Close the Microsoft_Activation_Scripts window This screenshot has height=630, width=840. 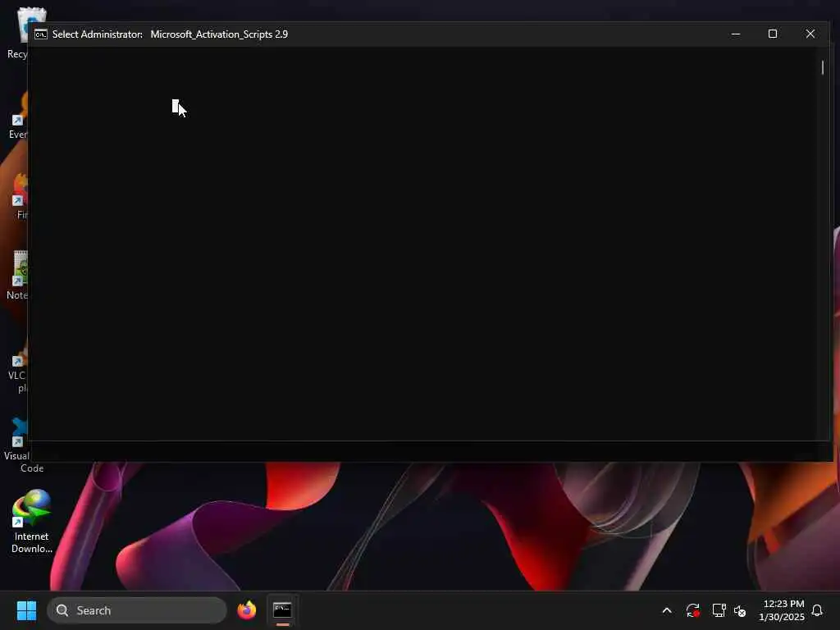pos(810,34)
